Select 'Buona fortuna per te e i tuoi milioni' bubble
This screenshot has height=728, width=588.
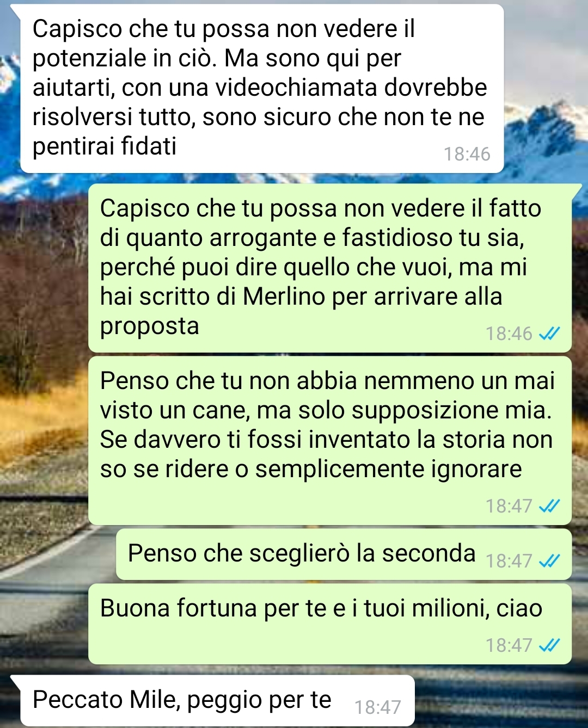click(330, 624)
